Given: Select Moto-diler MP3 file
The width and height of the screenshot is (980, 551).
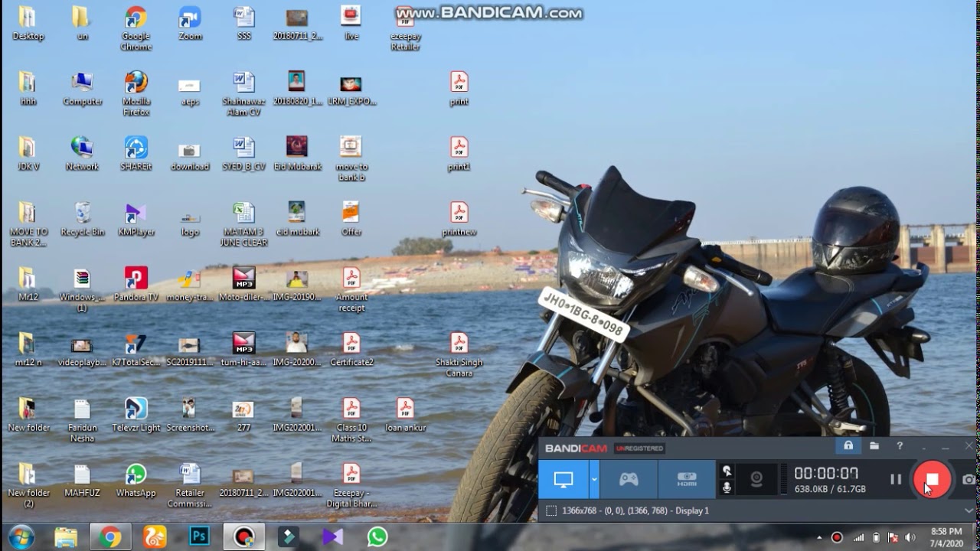Looking at the screenshot, I should pos(243,284).
